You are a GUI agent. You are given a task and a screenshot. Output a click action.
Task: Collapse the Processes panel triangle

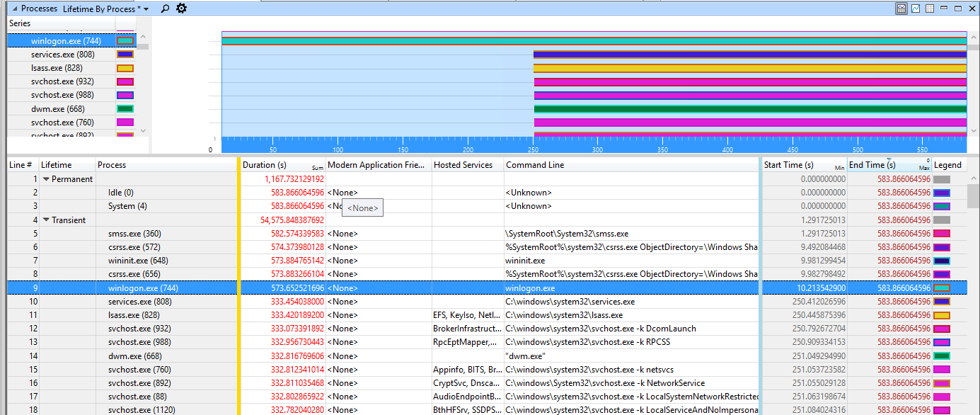pyautogui.click(x=14, y=8)
